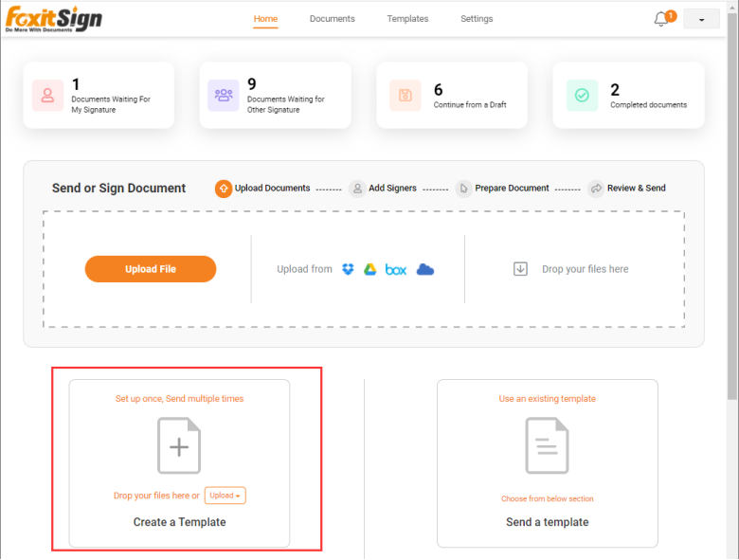Open notifications via the bell icon
The height and width of the screenshot is (560, 739).
click(660, 19)
